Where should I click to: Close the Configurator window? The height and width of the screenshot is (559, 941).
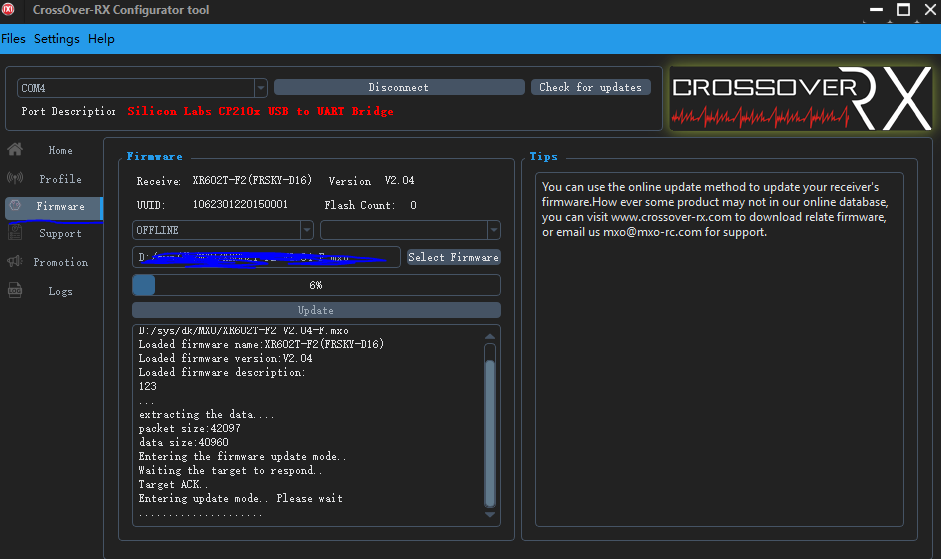[930, 10]
